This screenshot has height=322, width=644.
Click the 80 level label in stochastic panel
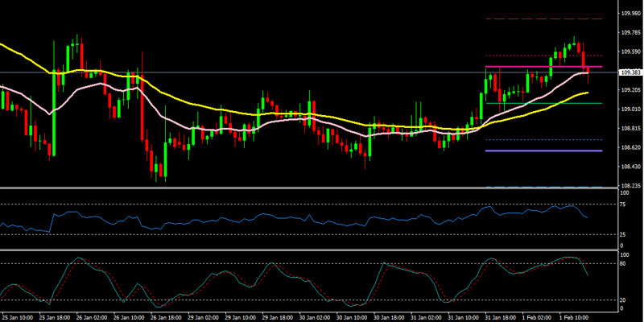pyautogui.click(x=623, y=263)
